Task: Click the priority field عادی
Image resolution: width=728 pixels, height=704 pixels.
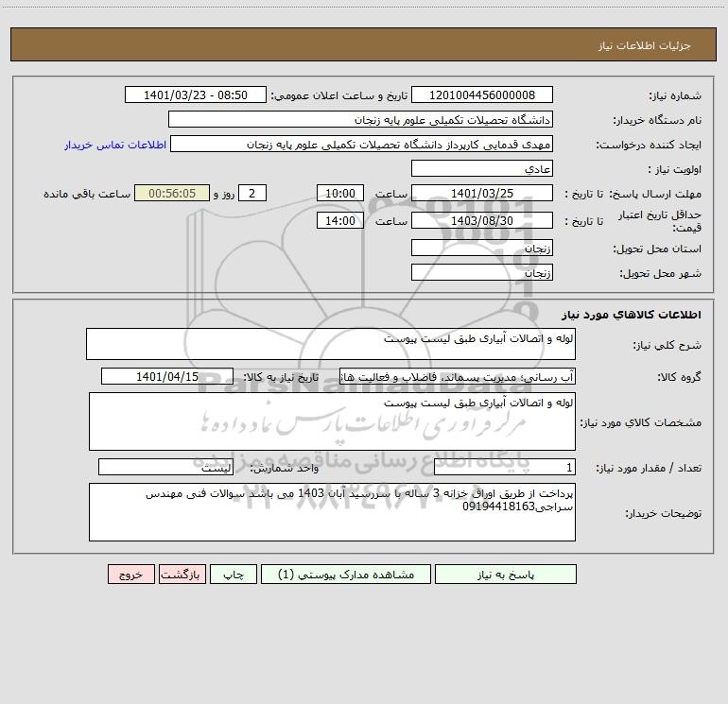Action: (x=482, y=168)
